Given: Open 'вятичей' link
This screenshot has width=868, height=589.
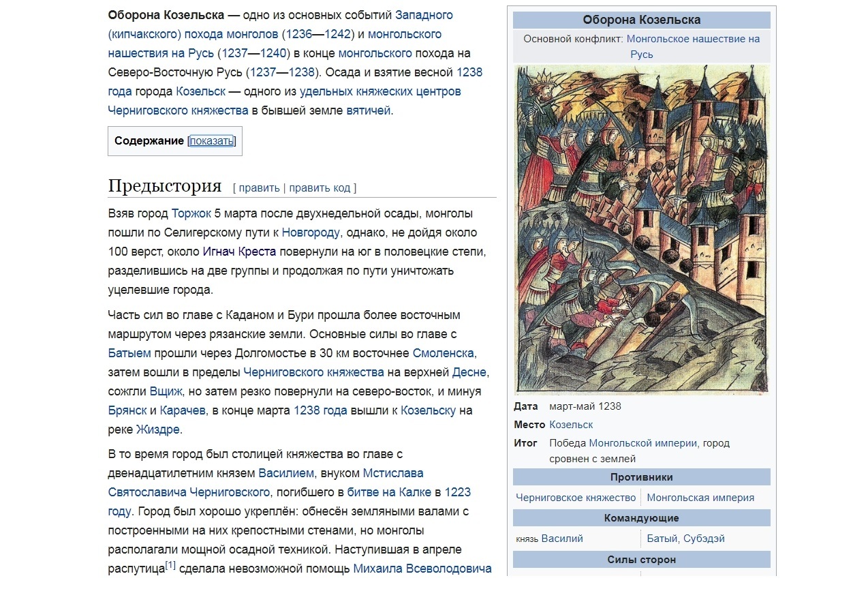Looking at the screenshot, I should [369, 110].
